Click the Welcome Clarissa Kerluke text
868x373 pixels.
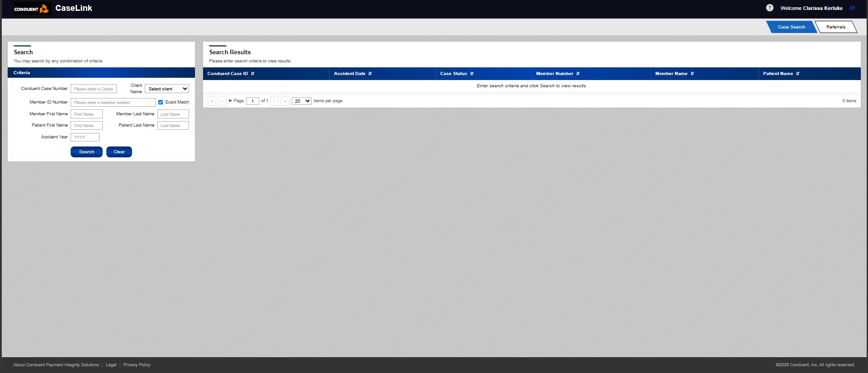(811, 8)
